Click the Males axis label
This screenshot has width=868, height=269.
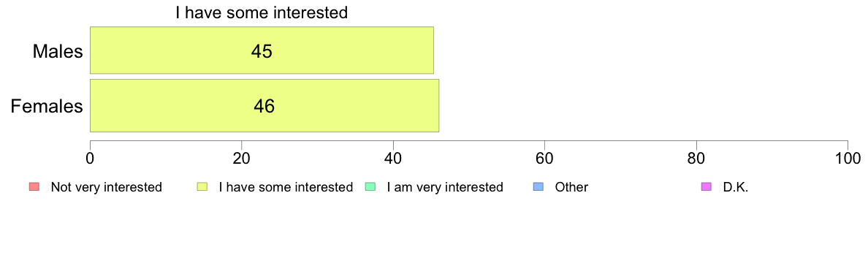[x=58, y=51]
